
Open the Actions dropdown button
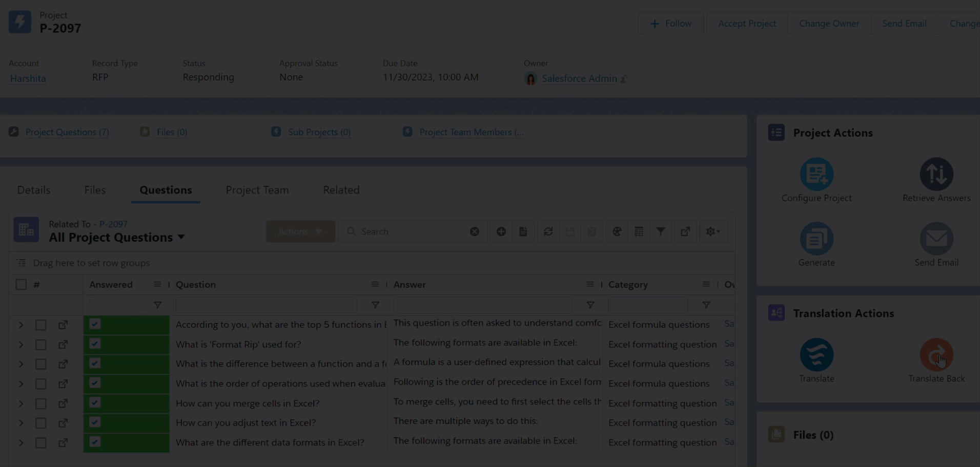tap(300, 231)
